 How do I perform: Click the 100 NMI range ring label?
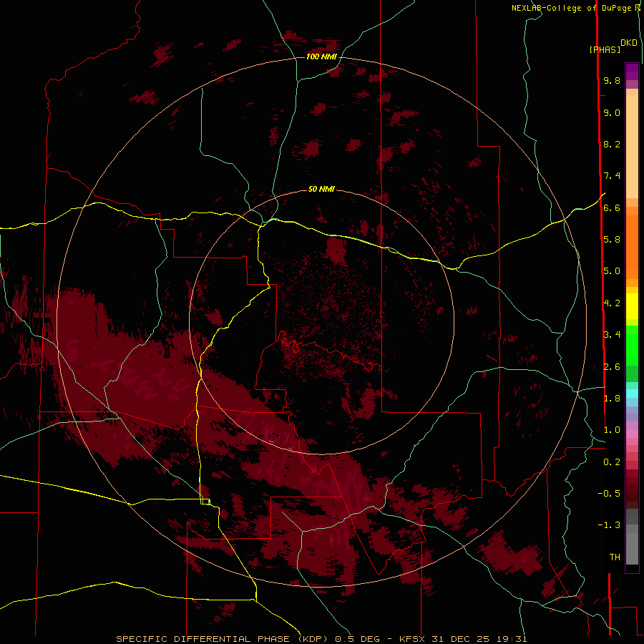(x=321, y=57)
